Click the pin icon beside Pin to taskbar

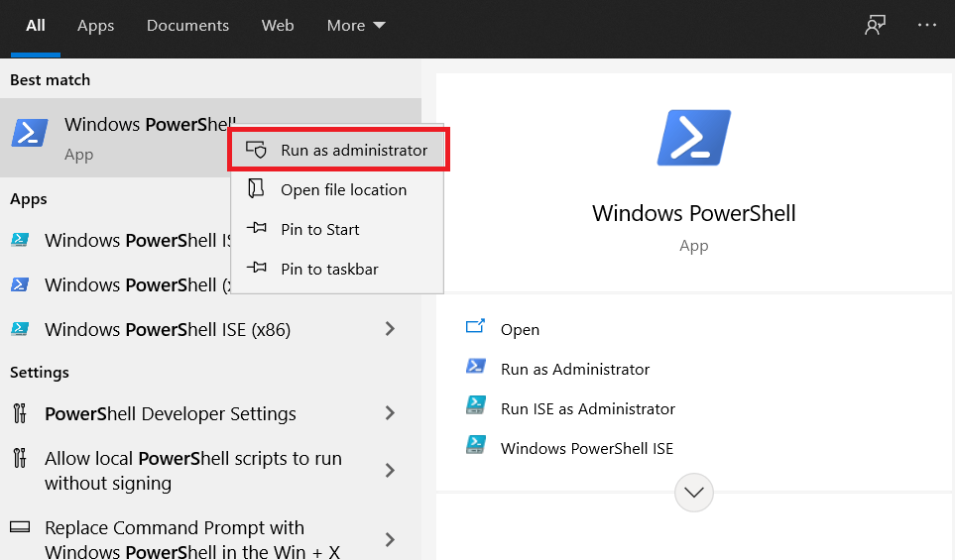coord(257,268)
